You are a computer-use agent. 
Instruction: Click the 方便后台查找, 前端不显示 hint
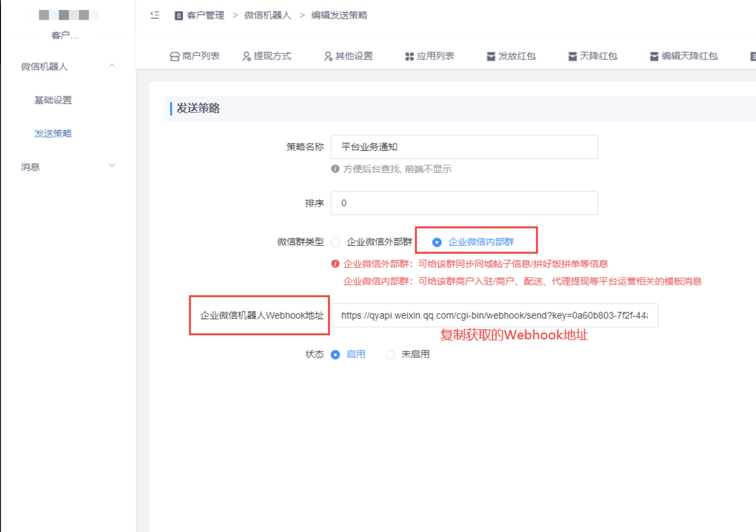[x=397, y=169]
